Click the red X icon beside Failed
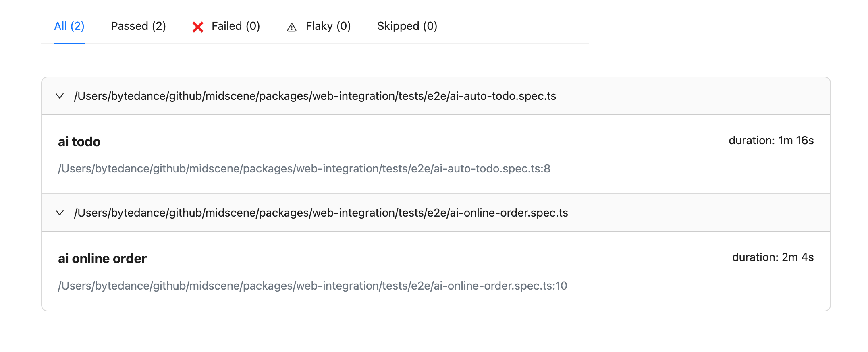 [x=197, y=27]
